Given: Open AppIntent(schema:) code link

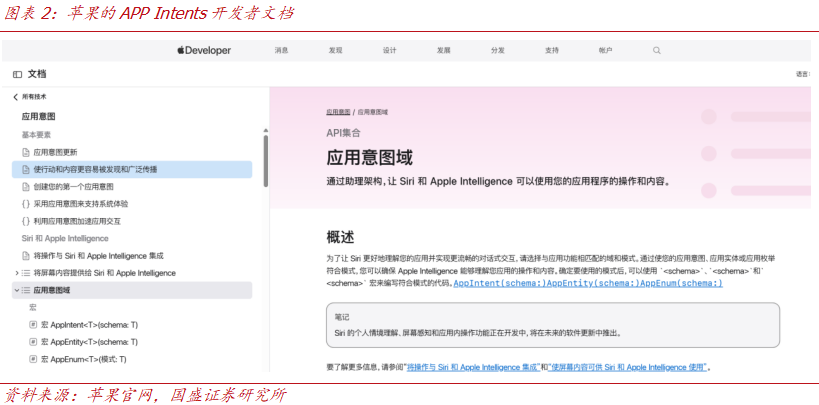Looking at the screenshot, I should pyautogui.click(x=500, y=283).
